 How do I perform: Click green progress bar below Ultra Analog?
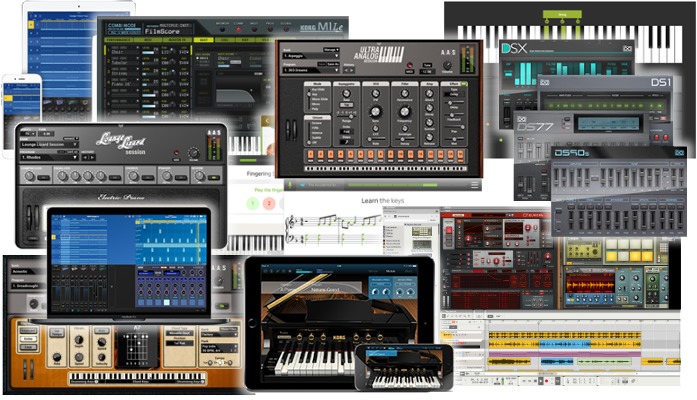(x=391, y=185)
